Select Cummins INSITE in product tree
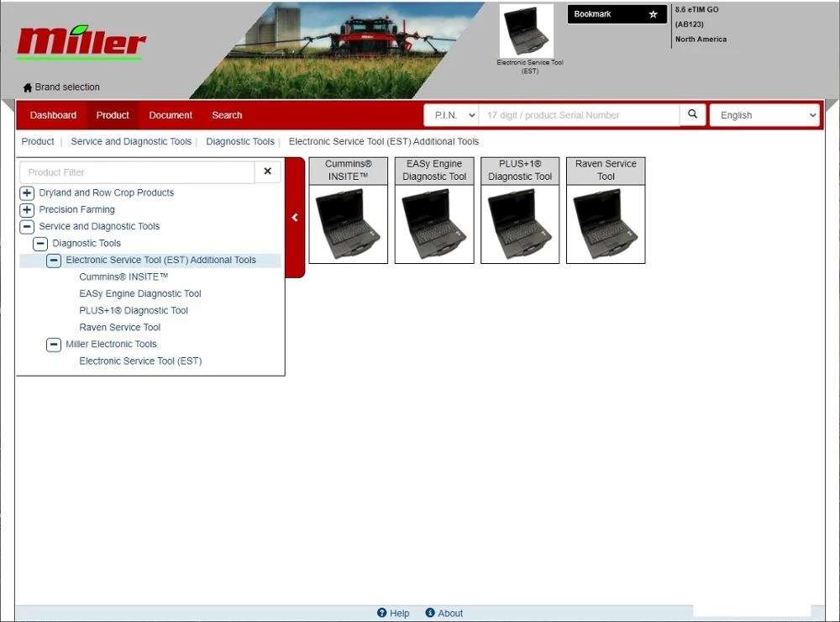840x622 pixels. pos(123,277)
